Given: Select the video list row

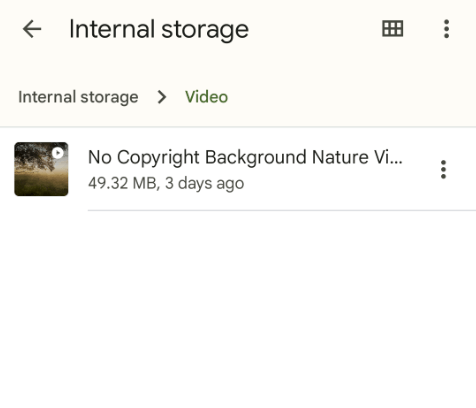Looking at the screenshot, I should click(238, 169).
